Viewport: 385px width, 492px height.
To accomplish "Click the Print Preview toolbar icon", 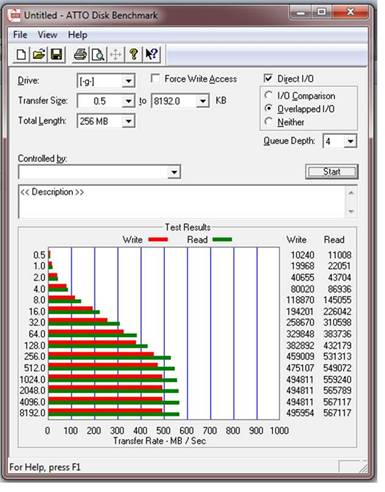I will point(98,54).
